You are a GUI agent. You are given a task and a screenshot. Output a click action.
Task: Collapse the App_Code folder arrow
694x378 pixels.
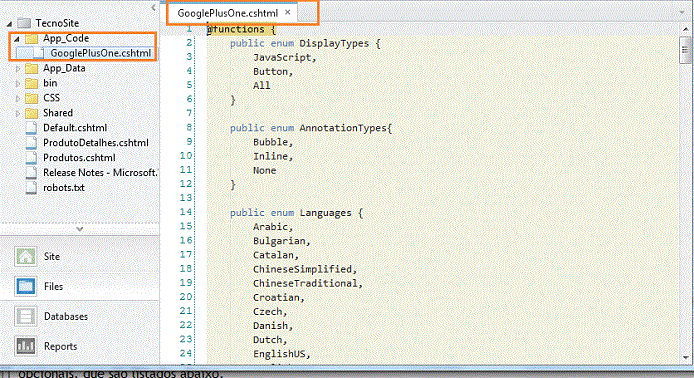pos(17,39)
